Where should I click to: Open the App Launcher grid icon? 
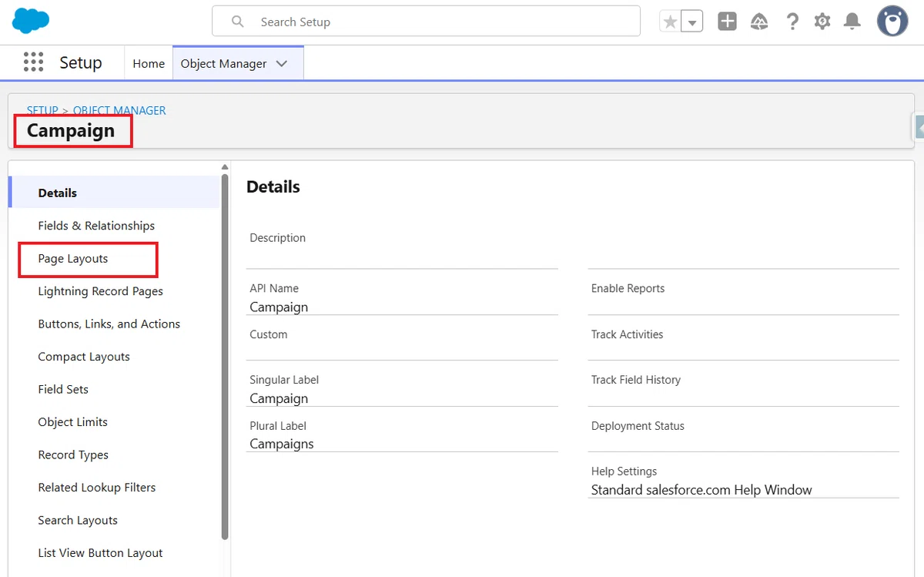click(33, 62)
